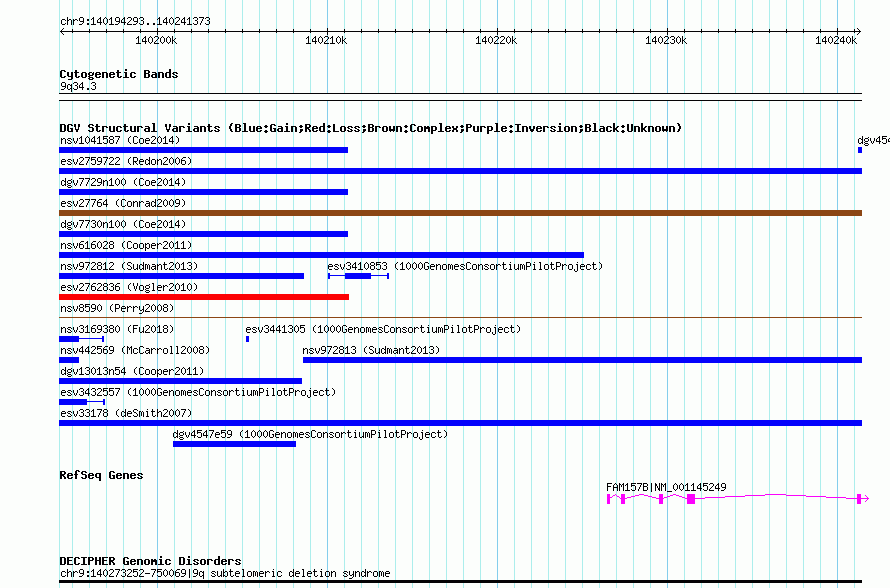The height and width of the screenshot is (588, 890).
Task: Select the blue bar under nsv1041587
Action: point(203,150)
